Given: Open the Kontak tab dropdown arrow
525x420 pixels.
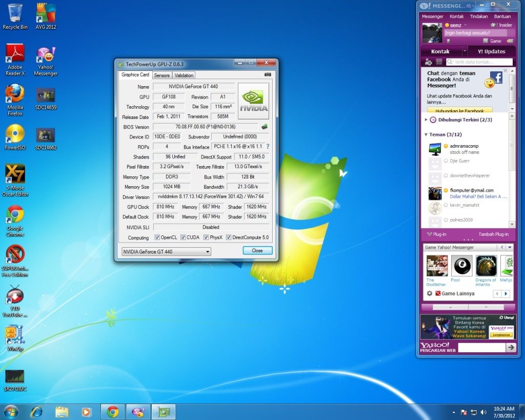Looking at the screenshot, I should 465,51.
